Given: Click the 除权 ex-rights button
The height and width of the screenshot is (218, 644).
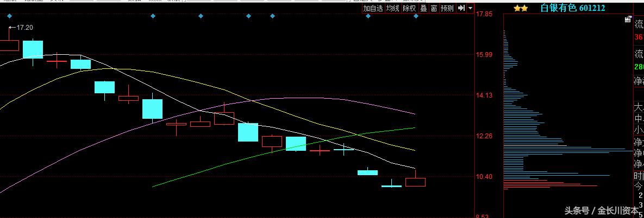Looking at the screenshot, I should 409,8.
